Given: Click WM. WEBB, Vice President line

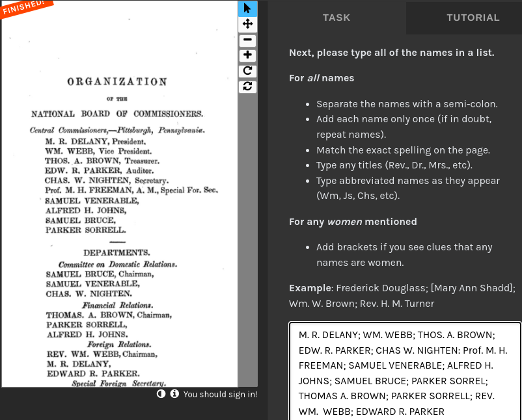Looking at the screenshot, I should point(98,151).
